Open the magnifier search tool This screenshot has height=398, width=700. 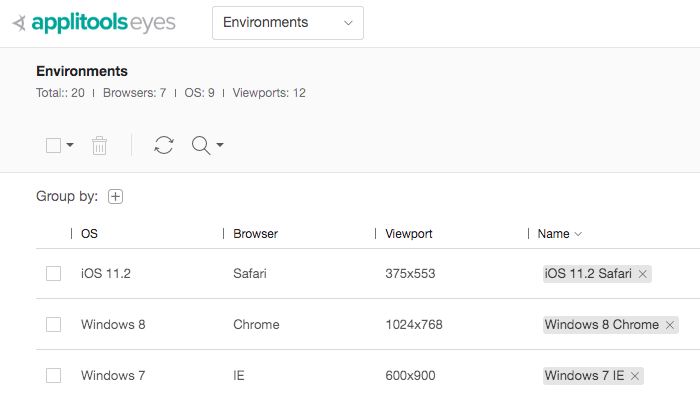(201, 145)
